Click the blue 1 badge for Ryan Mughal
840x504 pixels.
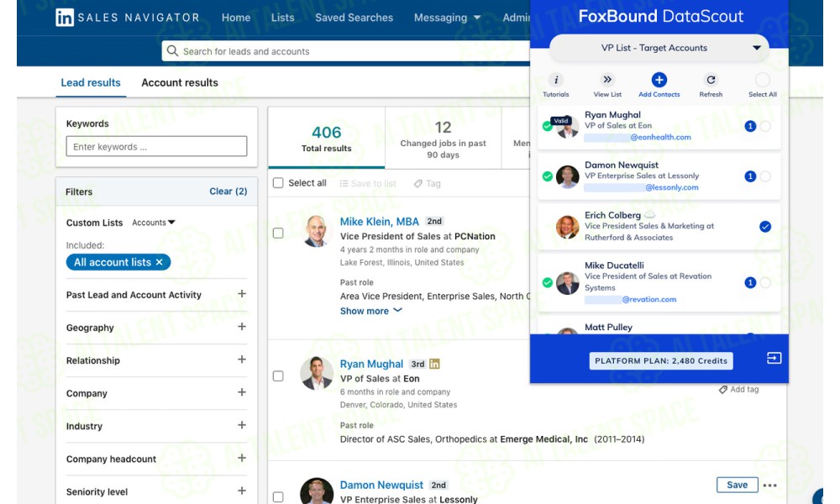pos(750,126)
